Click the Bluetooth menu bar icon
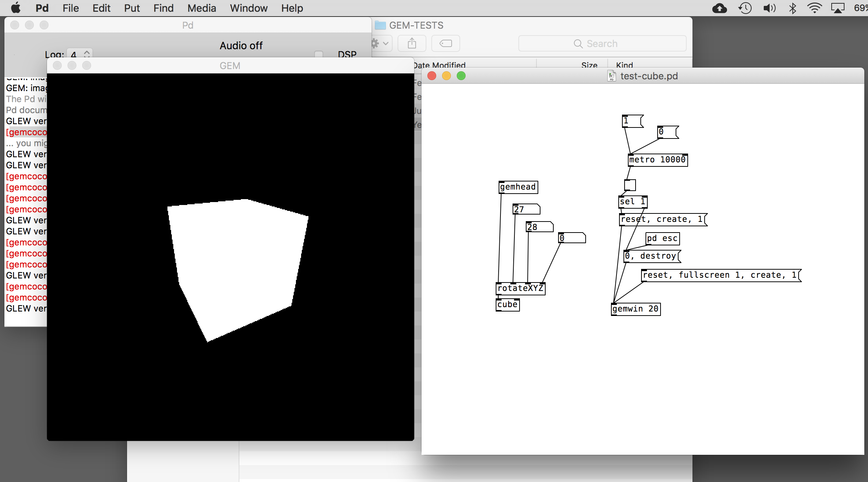The width and height of the screenshot is (868, 482). pos(793,8)
